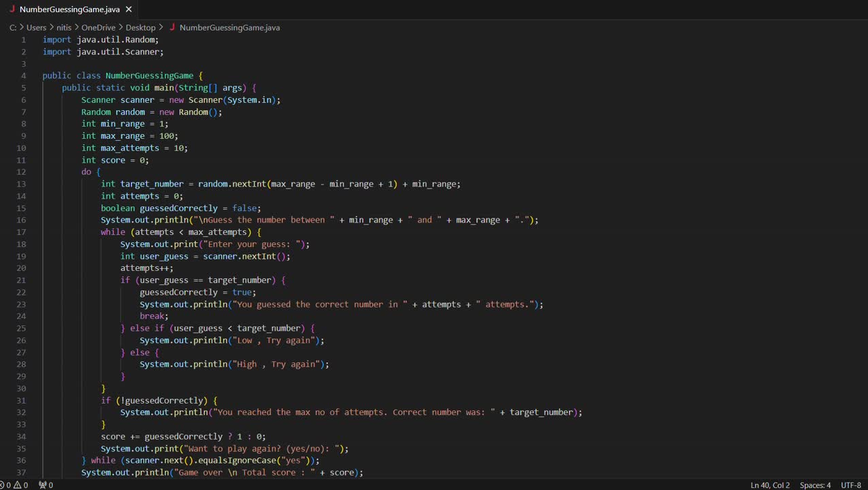Click the errors count icon in status bar
The image size is (868, 490).
pyautogui.click(x=2, y=485)
